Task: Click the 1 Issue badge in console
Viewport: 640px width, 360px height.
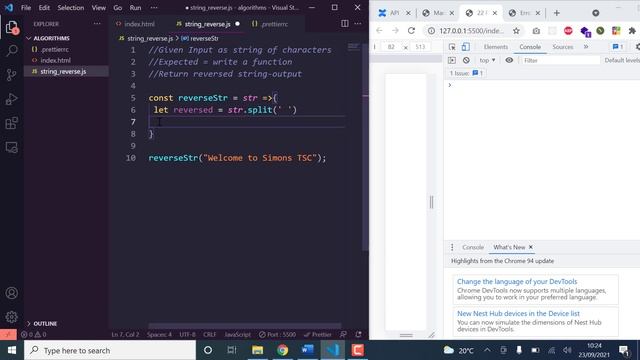Action: click(466, 73)
